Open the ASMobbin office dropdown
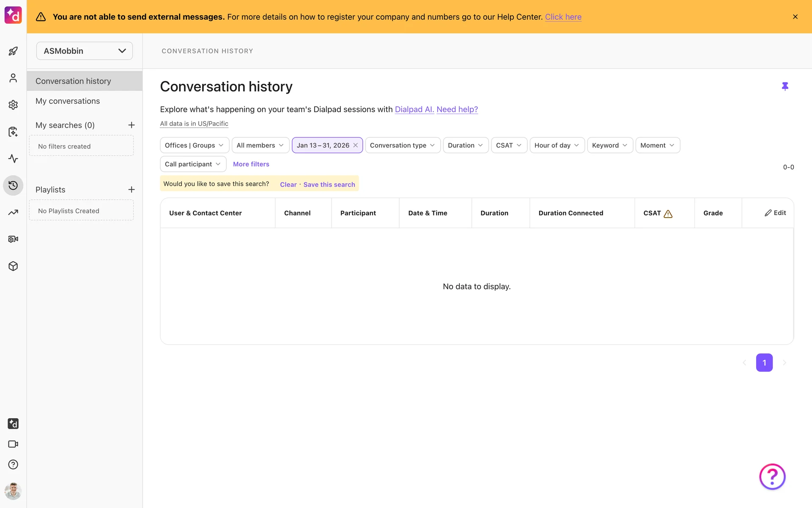The width and height of the screenshot is (812, 508). [85, 51]
